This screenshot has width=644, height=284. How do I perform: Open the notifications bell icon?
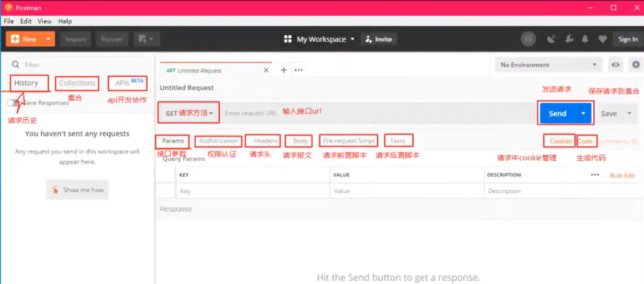585,39
